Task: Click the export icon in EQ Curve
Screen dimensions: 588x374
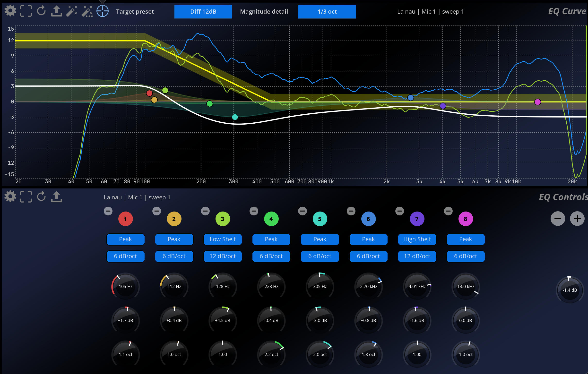Action: [x=56, y=11]
